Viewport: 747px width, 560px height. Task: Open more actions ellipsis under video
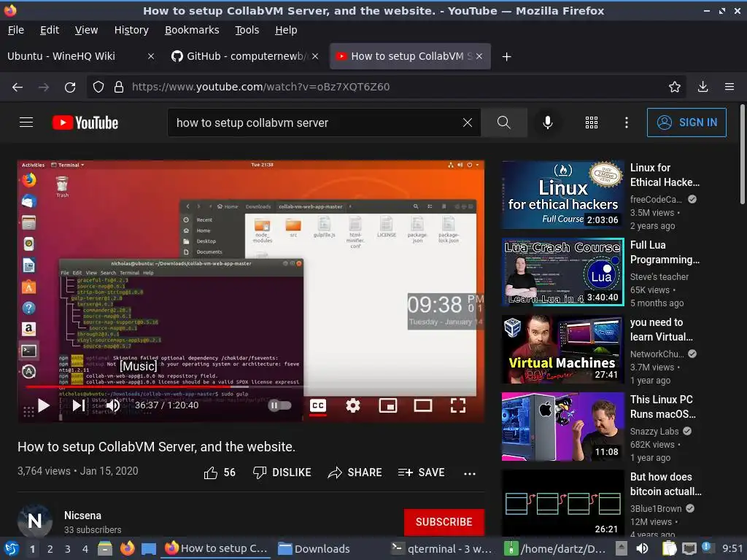coord(470,474)
